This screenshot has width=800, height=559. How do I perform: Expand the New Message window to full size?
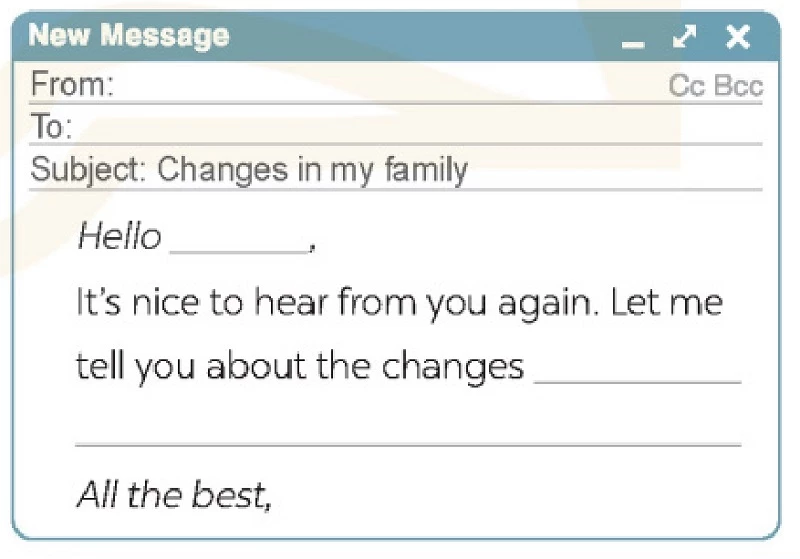pyautogui.click(x=684, y=38)
